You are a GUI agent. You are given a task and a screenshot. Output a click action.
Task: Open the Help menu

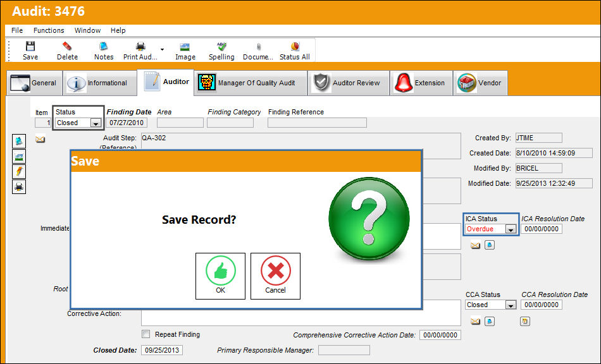pos(118,30)
